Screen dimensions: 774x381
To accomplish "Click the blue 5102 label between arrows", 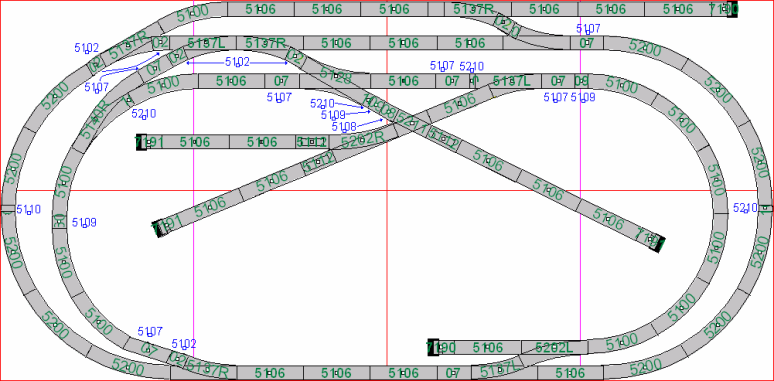I will click(237, 62).
